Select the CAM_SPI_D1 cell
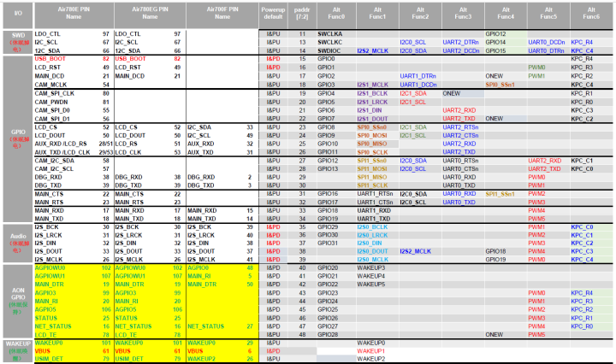This screenshot has height=364, width=616. pos(52,119)
